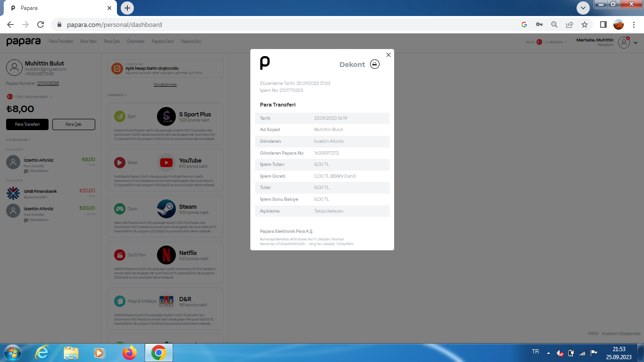Image resolution: width=644 pixels, height=362 pixels.
Task: Click the Chrome back arrow
Action: click(10, 25)
